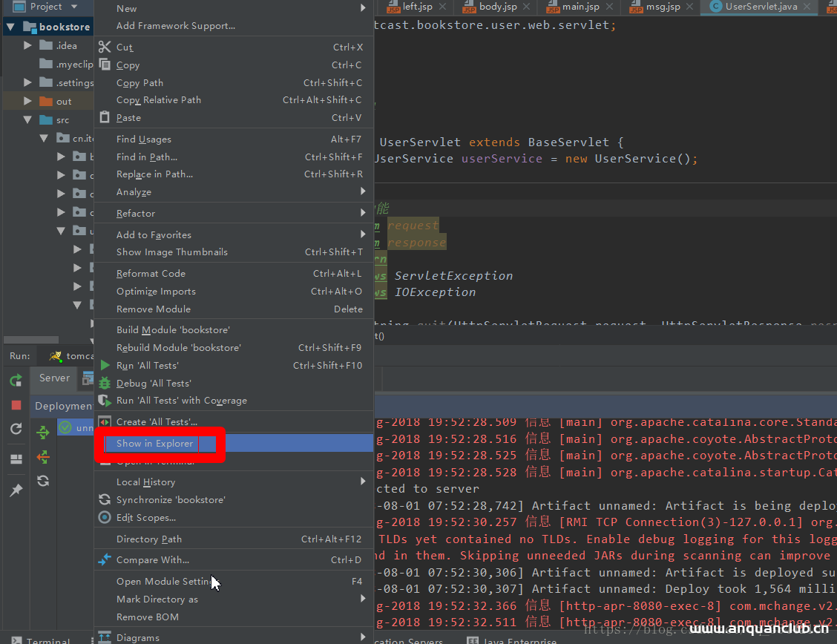
Task: Open the Local History submenu
Action: 234,482
